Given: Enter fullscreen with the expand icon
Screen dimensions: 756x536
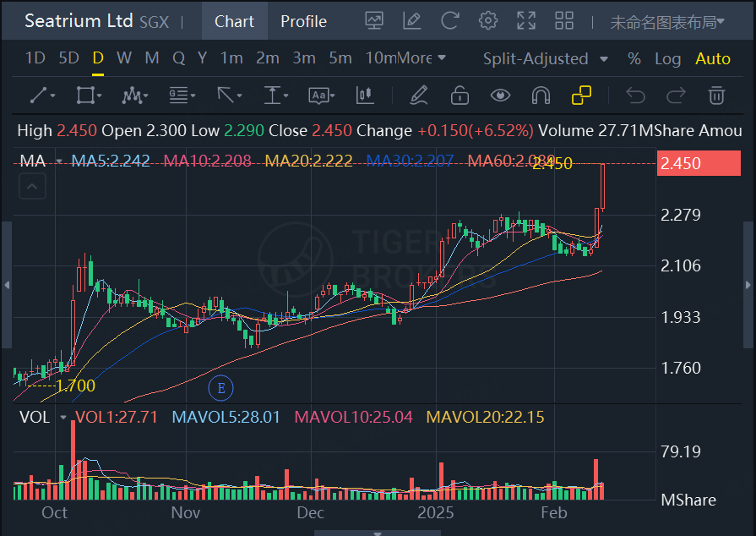Looking at the screenshot, I should coord(526,21).
